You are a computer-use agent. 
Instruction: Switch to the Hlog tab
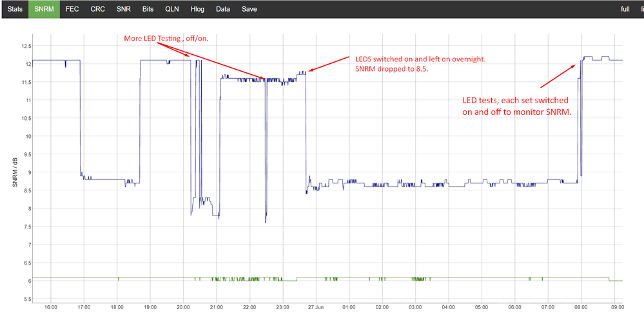coord(197,9)
